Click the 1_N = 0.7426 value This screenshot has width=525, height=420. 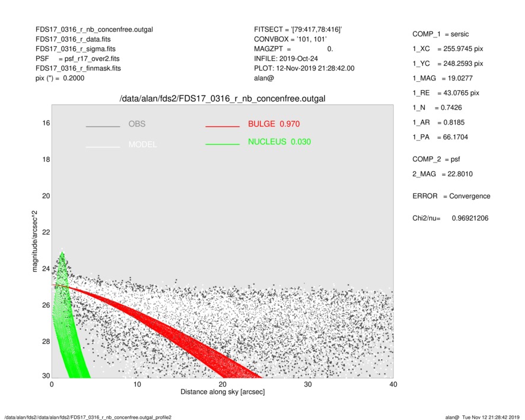(x=437, y=108)
